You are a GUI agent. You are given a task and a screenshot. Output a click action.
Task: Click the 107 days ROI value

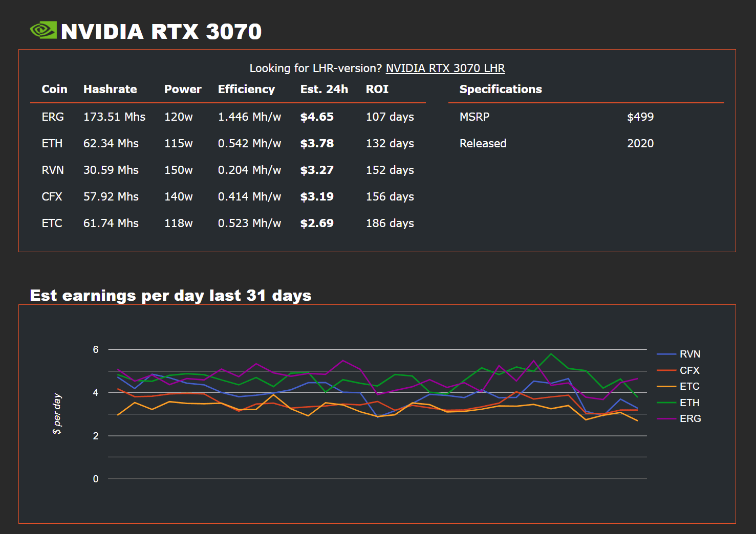click(x=390, y=117)
